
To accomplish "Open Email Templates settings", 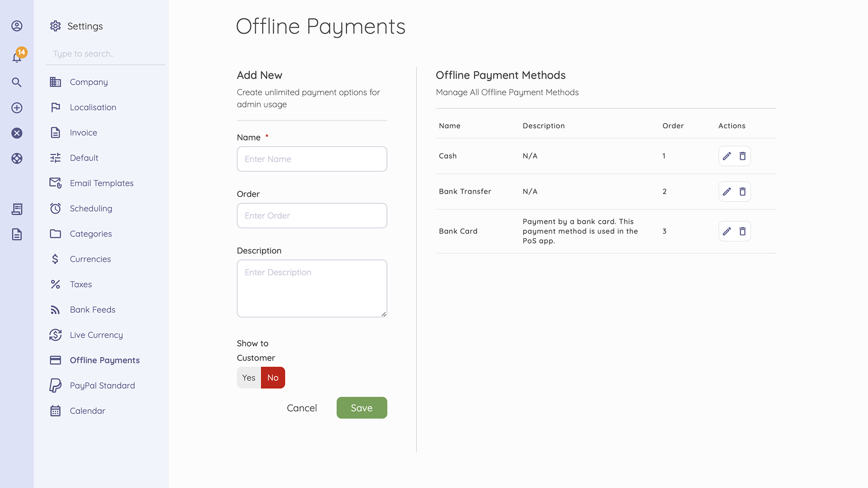I will 101,183.
